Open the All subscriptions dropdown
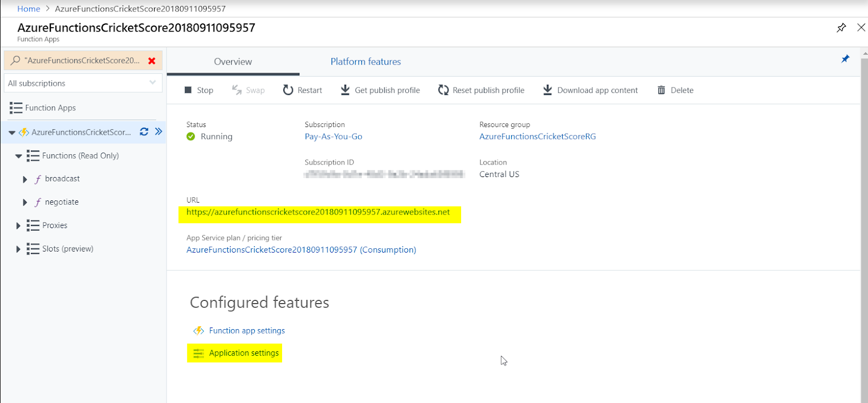868x403 pixels. click(83, 83)
